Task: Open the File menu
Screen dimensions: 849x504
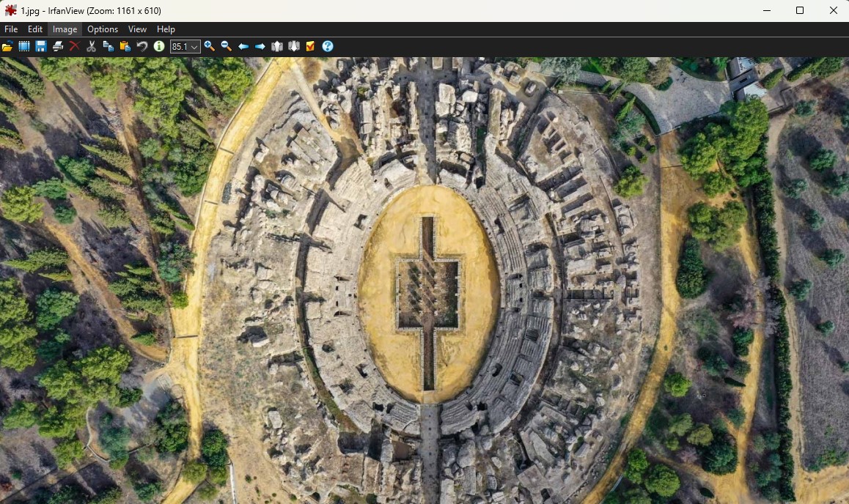Action: pos(11,29)
